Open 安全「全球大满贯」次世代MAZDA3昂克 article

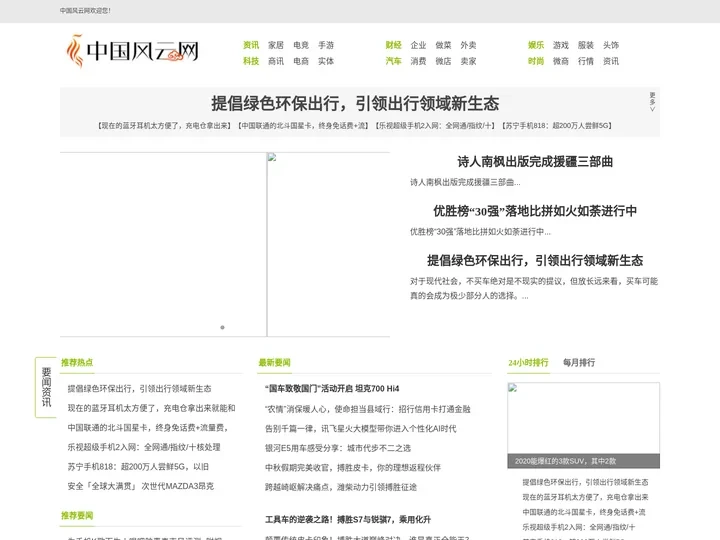141,486
